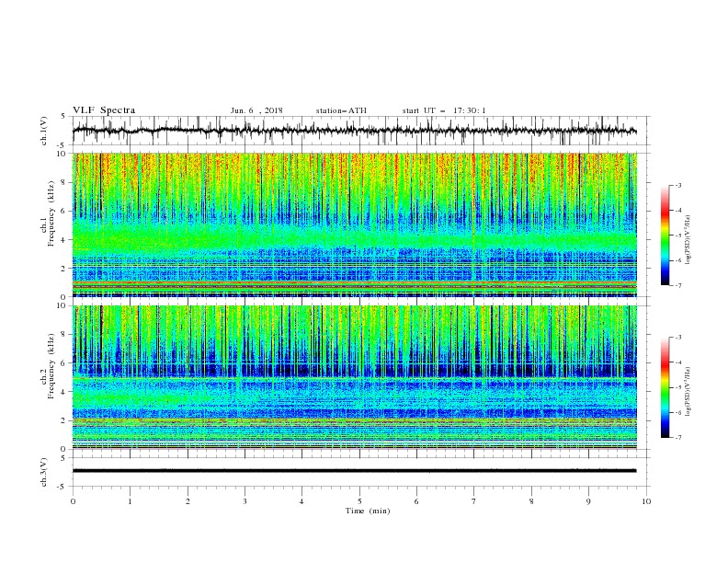This screenshot has height=563, width=728.
Task: Click the ch.1 "Frequency (kHz)" axis label
Action: [x=51, y=214]
